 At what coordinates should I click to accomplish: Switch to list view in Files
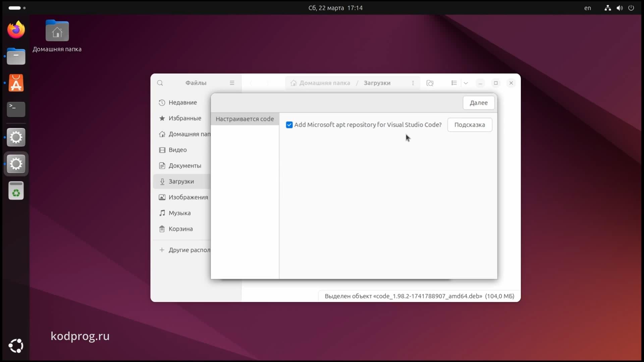coord(454,83)
